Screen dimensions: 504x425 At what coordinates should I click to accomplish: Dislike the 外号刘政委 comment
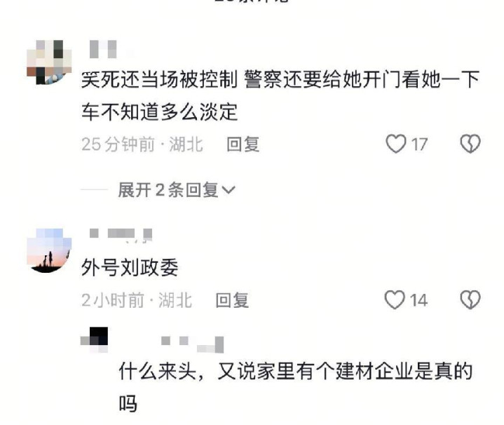pos(470,300)
